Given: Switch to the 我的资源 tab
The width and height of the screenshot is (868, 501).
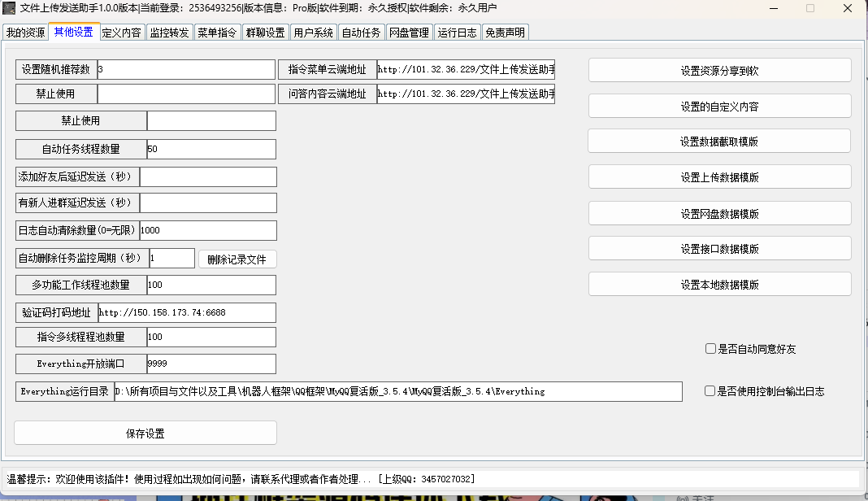Looking at the screenshot, I should click(x=25, y=33).
